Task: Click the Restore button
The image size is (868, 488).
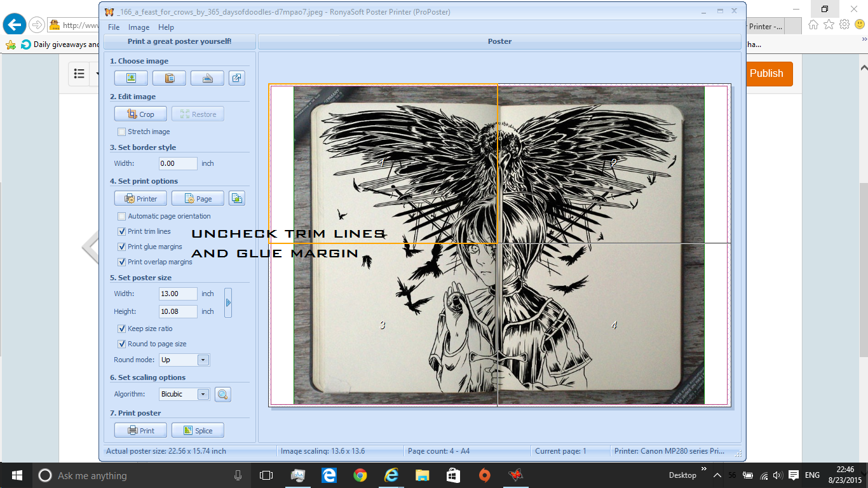Action: tap(198, 114)
